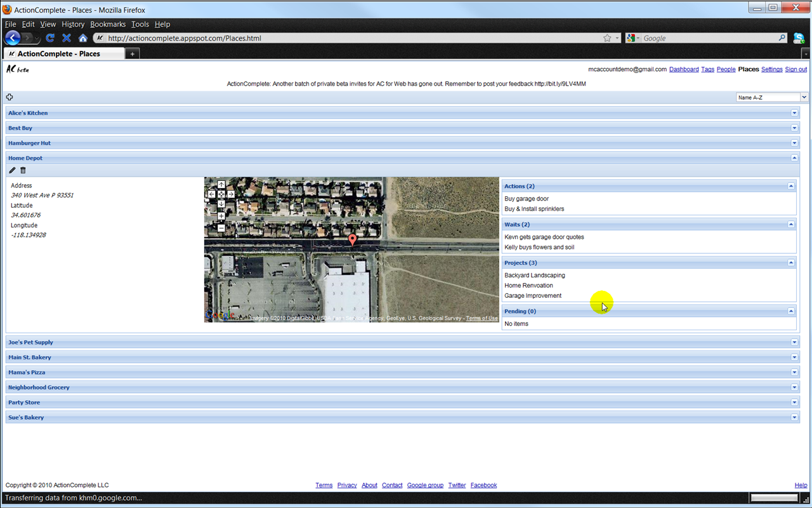Zoom out on the map with minus button

(x=221, y=227)
